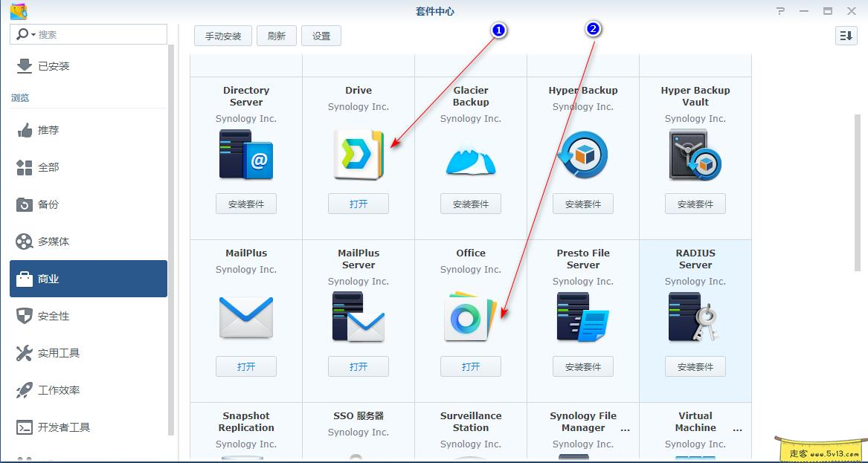This screenshot has width=868, height=463.
Task: Select the Hyper Backup package icon
Action: 583,154
